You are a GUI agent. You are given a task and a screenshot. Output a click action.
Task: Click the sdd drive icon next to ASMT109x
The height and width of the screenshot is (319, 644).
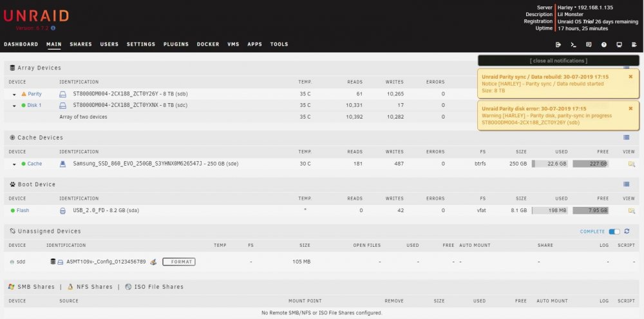pos(60,262)
